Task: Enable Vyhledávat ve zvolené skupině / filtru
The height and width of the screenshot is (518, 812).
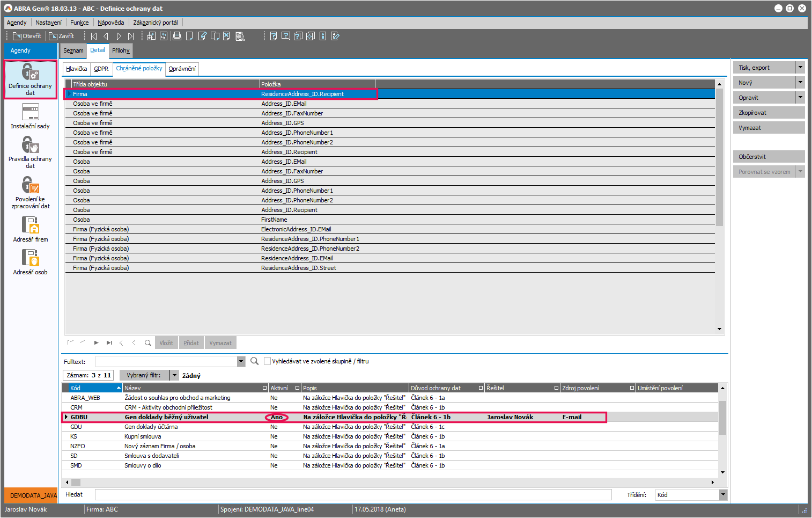Action: [267, 361]
